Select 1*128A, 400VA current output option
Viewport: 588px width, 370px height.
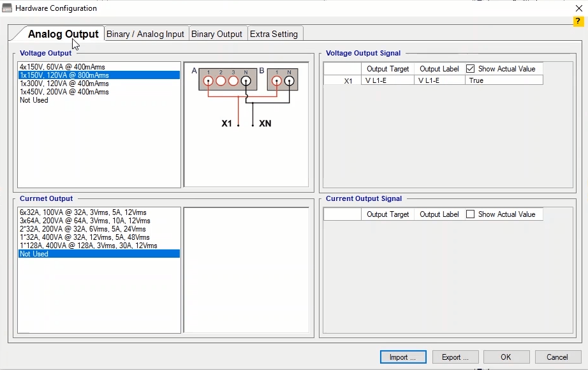coord(88,246)
